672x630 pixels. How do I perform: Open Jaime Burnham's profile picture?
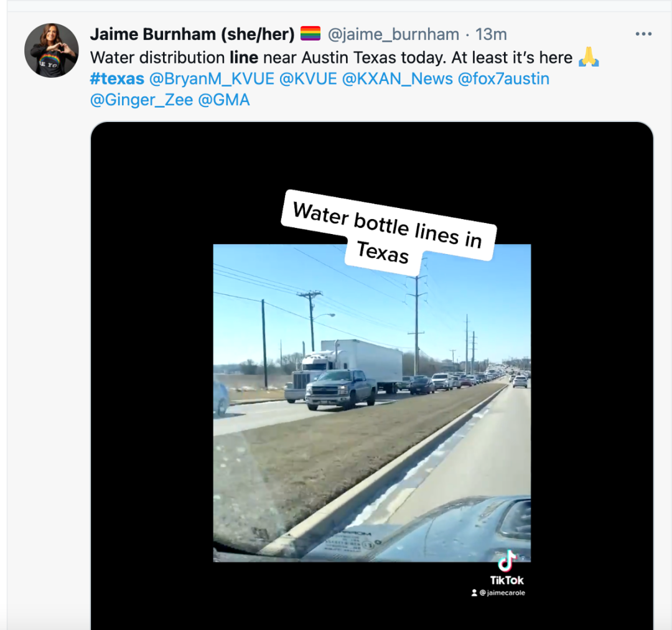[x=52, y=50]
